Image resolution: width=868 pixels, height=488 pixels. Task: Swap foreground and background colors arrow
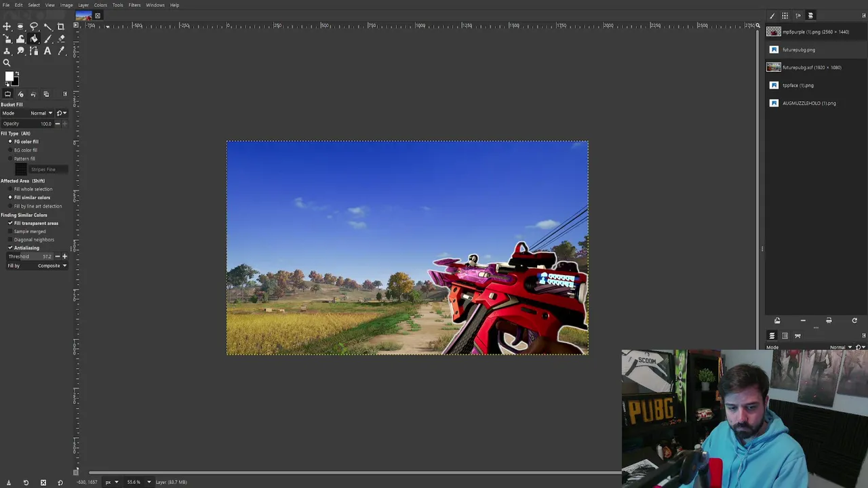click(x=17, y=73)
